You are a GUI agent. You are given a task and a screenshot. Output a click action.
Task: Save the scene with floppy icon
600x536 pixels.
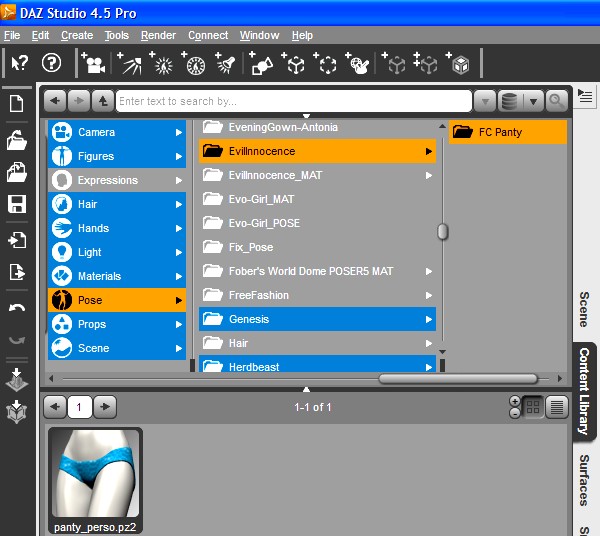[17, 204]
